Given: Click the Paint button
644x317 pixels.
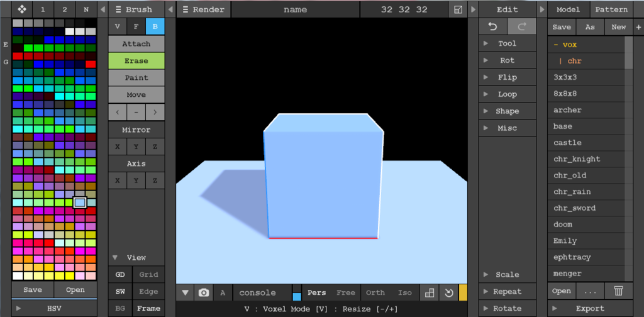Looking at the screenshot, I should coord(136,77).
